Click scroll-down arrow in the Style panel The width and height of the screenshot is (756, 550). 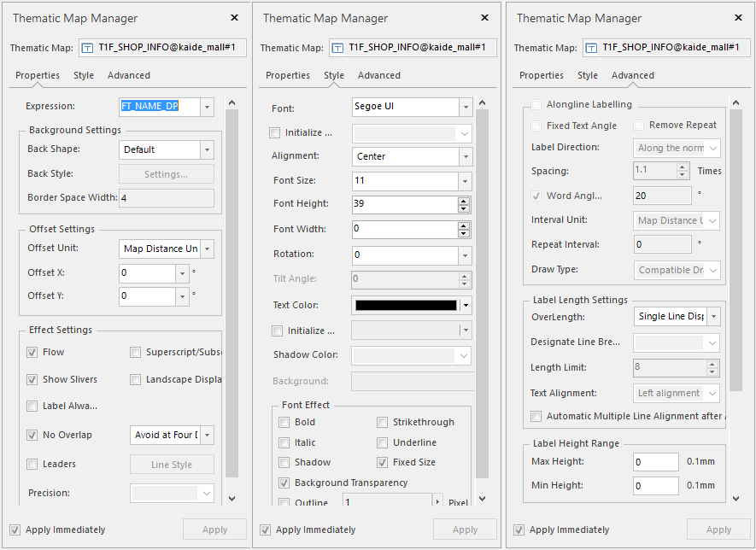point(482,499)
